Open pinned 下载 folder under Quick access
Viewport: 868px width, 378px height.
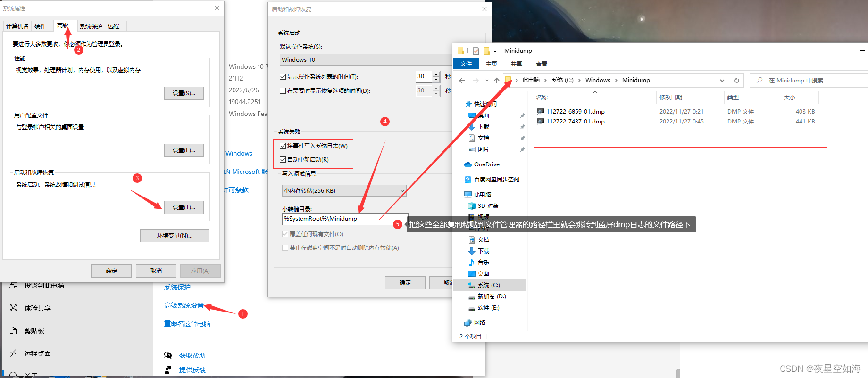pyautogui.click(x=484, y=127)
